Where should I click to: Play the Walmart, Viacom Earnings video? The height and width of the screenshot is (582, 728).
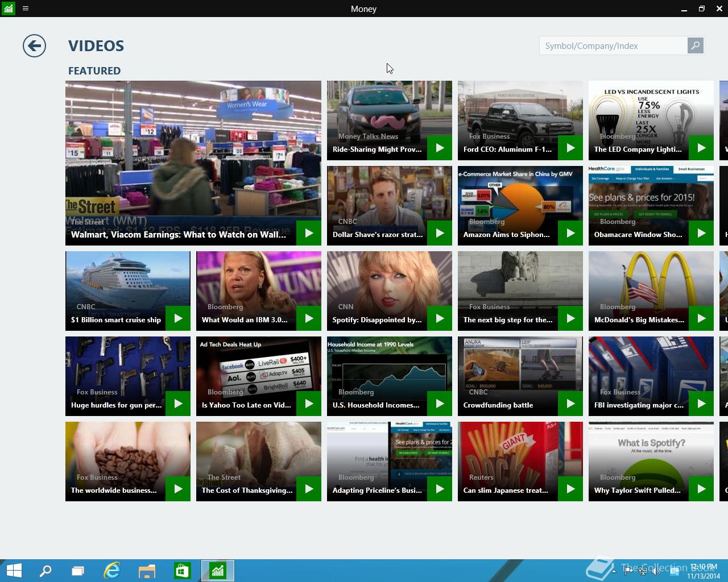pos(309,233)
